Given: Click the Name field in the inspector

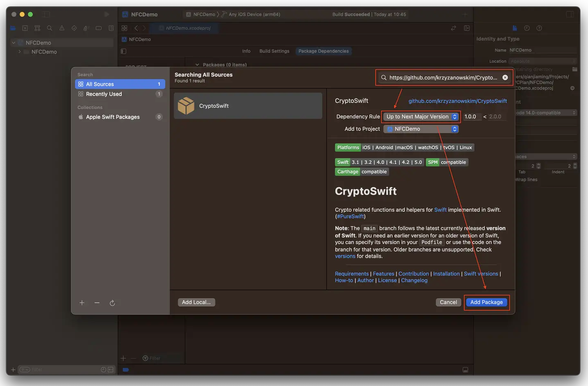Looking at the screenshot, I should [x=543, y=50].
